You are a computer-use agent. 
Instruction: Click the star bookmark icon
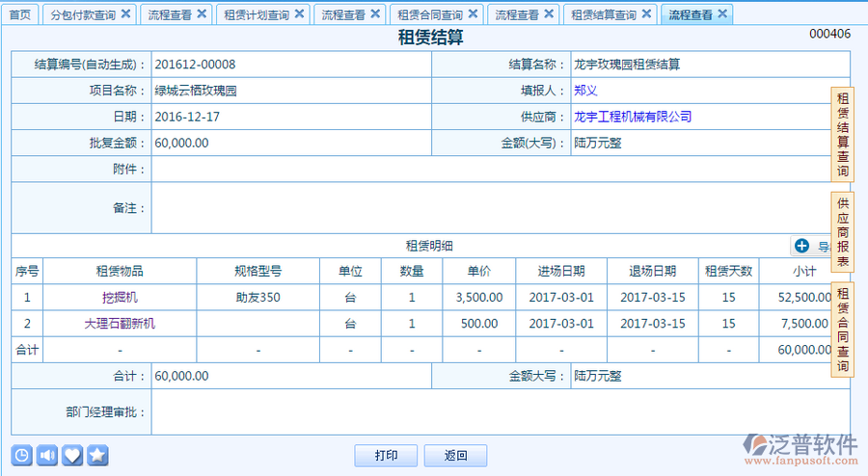click(98, 456)
